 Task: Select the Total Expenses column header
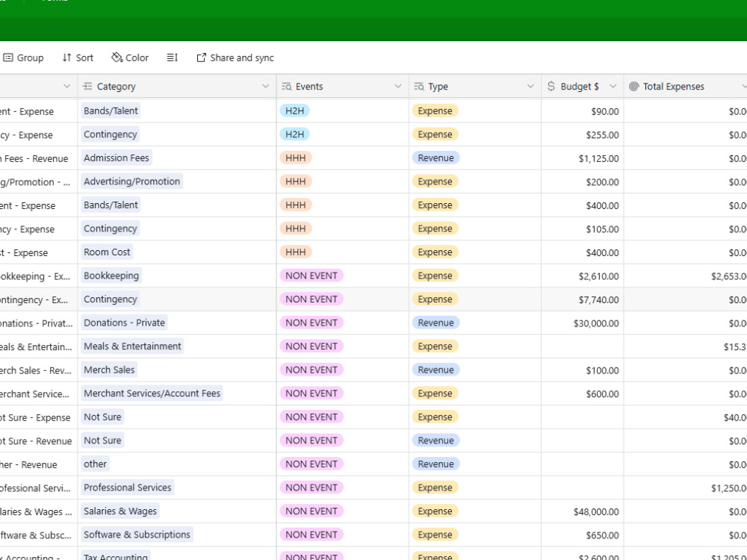point(686,87)
